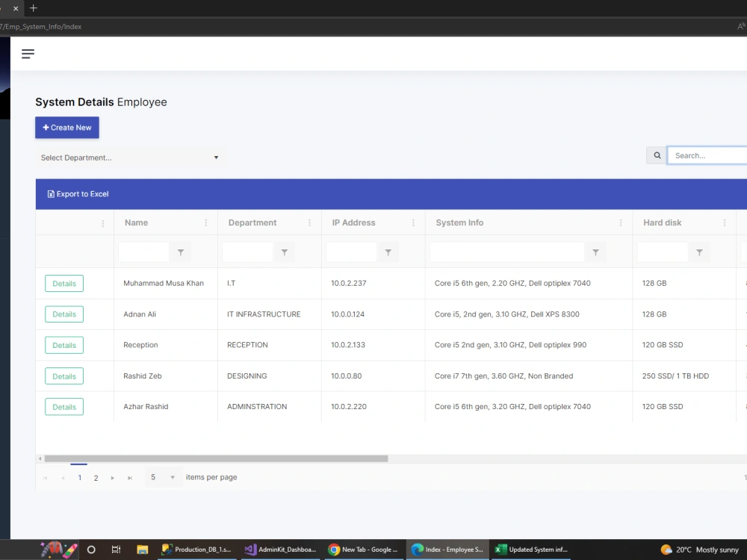The image size is (747, 560).
Task: View Details for Azhar Rashid
Action: (63, 406)
